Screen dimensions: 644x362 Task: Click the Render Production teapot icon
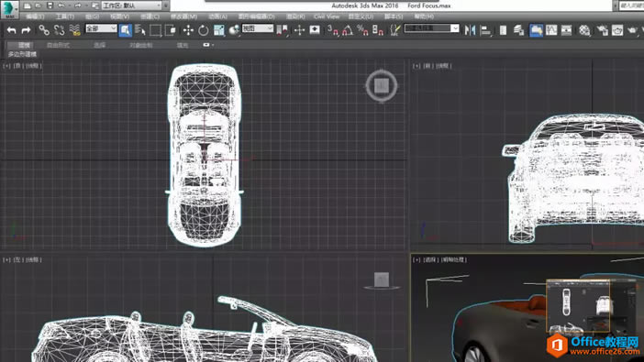(633, 30)
